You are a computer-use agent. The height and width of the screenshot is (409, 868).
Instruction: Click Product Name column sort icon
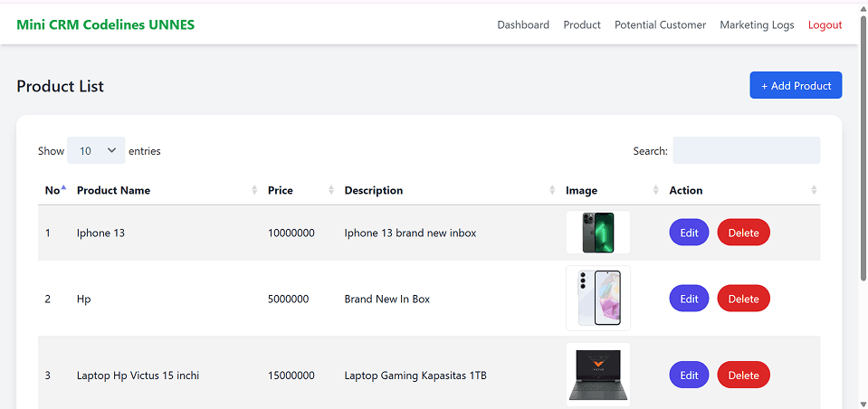254,190
